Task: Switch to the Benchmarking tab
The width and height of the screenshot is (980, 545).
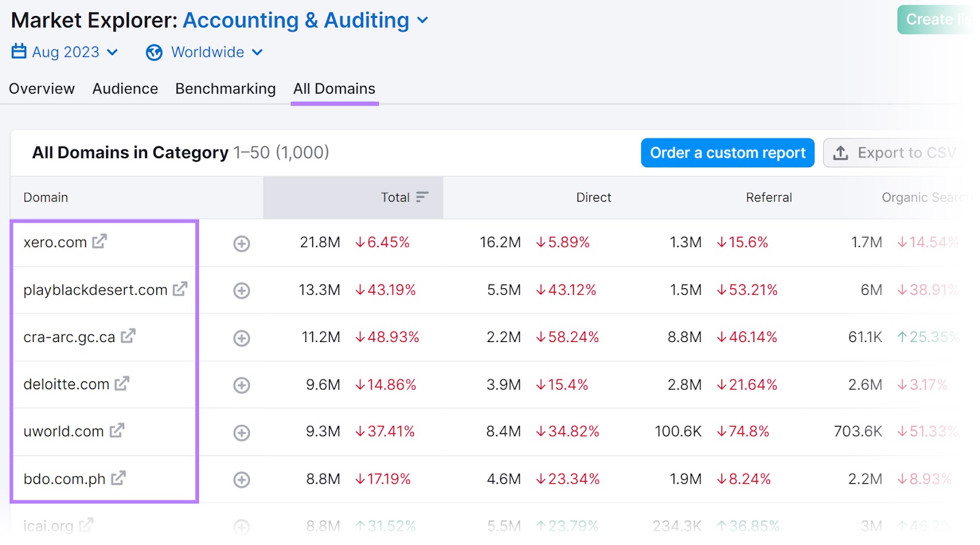Action: click(225, 89)
